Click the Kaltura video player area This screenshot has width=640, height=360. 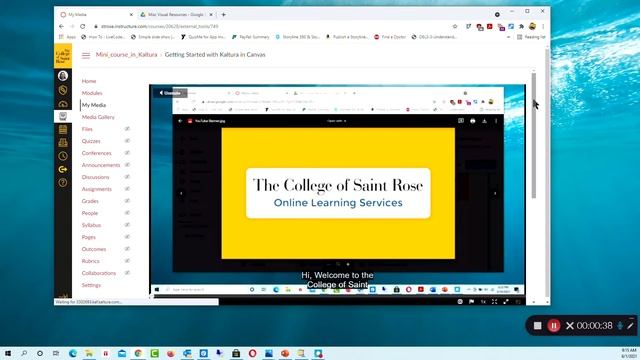point(338,190)
